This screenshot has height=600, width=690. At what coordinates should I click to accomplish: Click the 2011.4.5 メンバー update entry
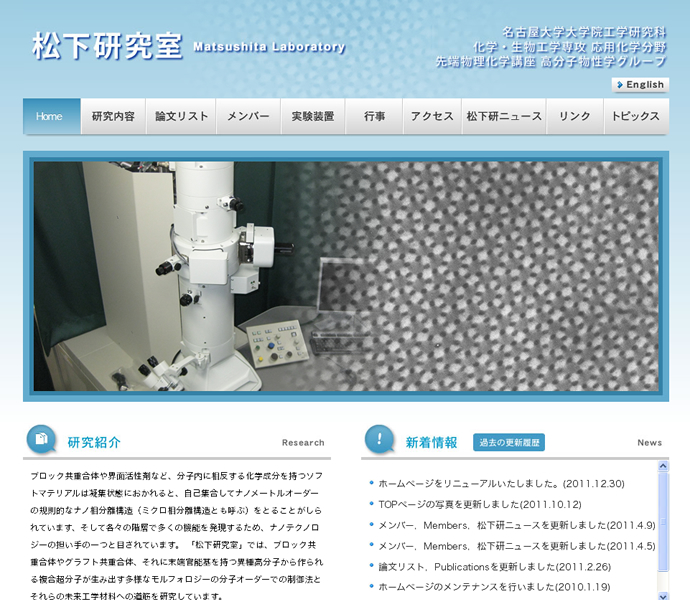point(517,546)
